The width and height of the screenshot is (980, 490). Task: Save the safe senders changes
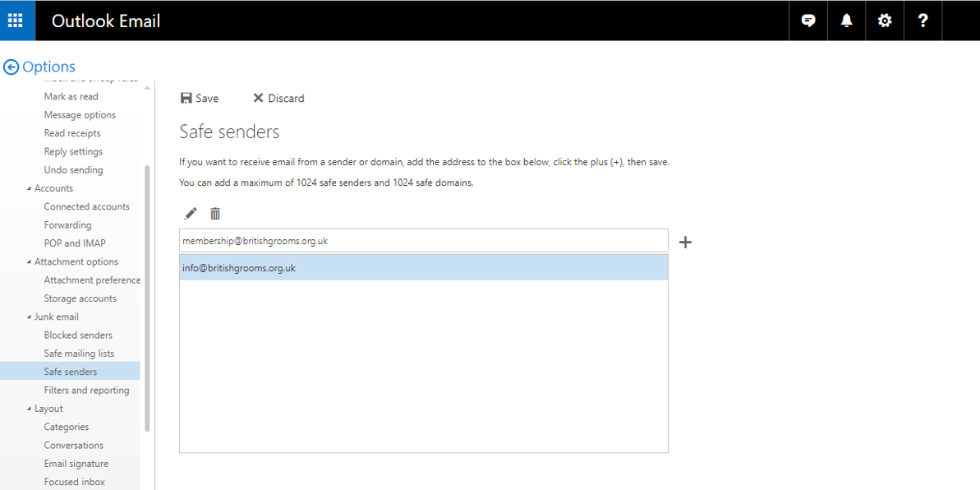coord(200,99)
